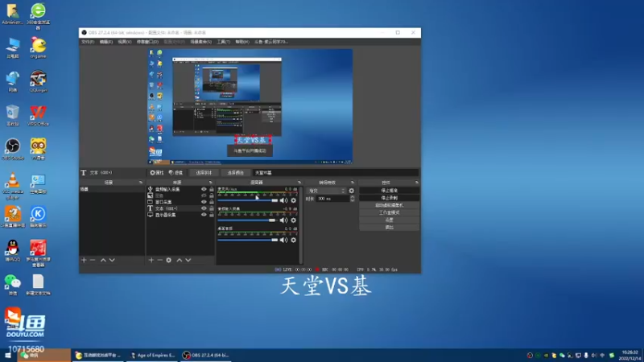Open the Docks (D) menu
The height and width of the screenshot is (362, 644).
[x=147, y=42]
